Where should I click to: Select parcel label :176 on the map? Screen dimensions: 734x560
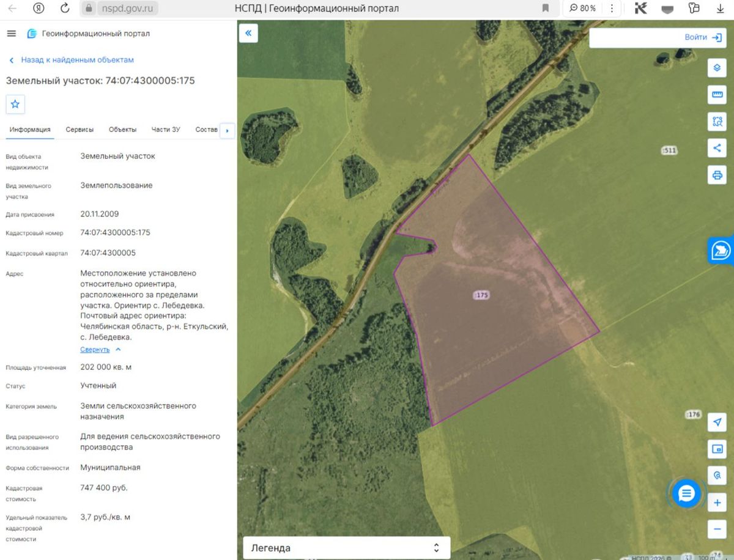click(x=692, y=414)
